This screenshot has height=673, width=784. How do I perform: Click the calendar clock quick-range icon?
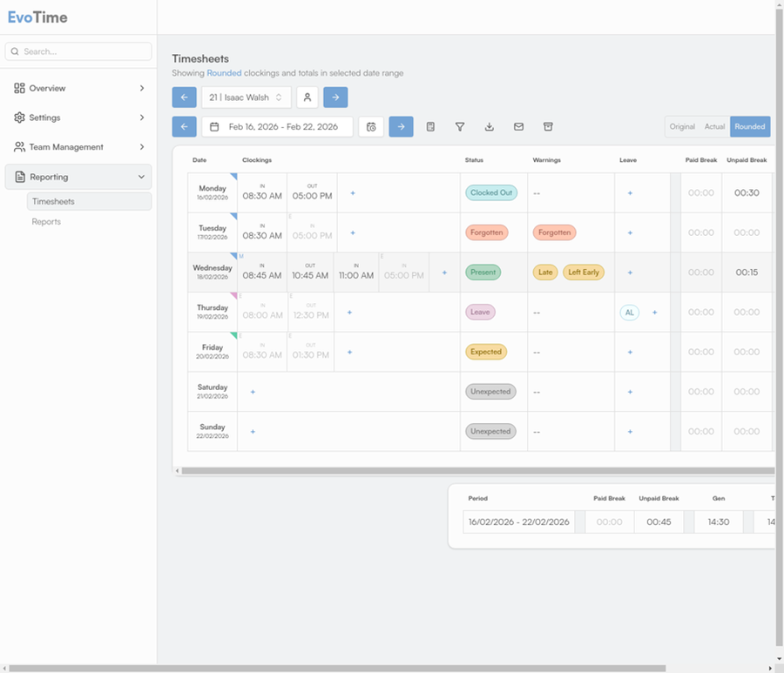pos(371,127)
